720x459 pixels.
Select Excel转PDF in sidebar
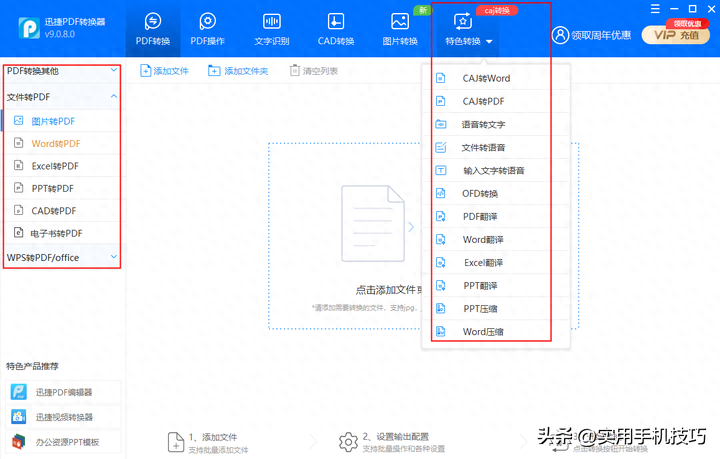(62, 166)
